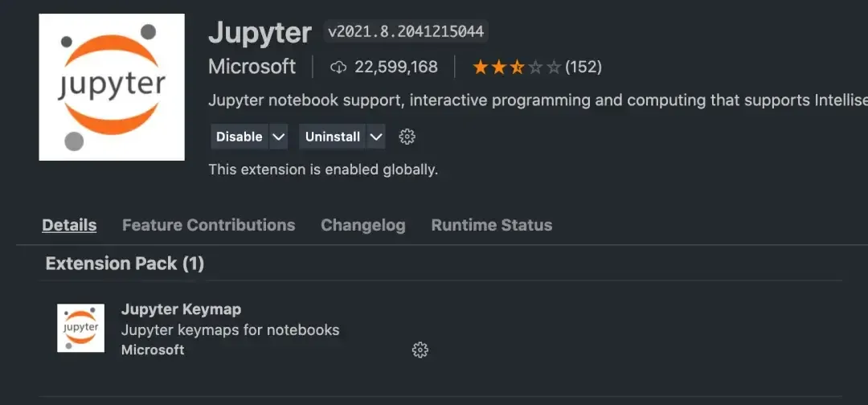
Task: Click the large Jupyter extension logo
Action: click(x=112, y=87)
